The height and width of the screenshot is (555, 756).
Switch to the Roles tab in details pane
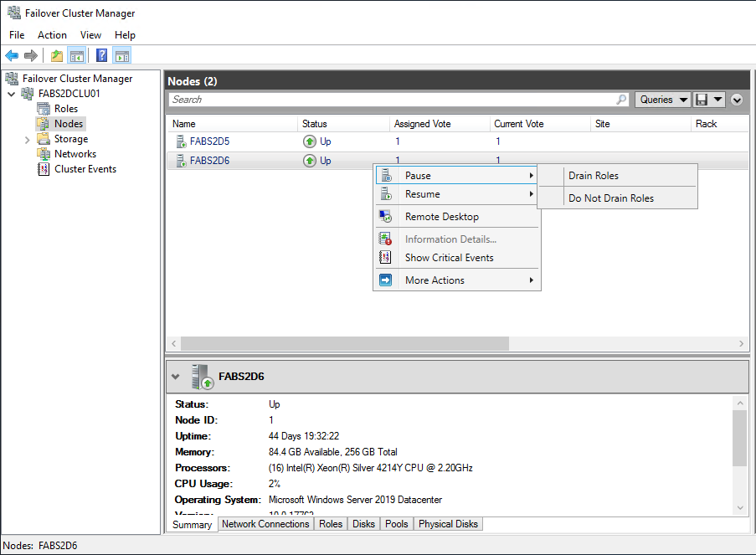point(331,524)
